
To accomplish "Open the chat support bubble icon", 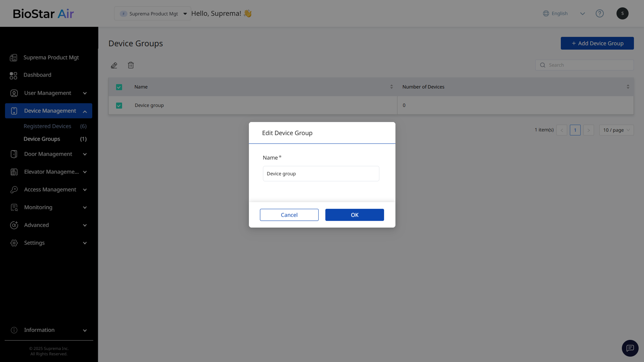I will click(x=630, y=348).
